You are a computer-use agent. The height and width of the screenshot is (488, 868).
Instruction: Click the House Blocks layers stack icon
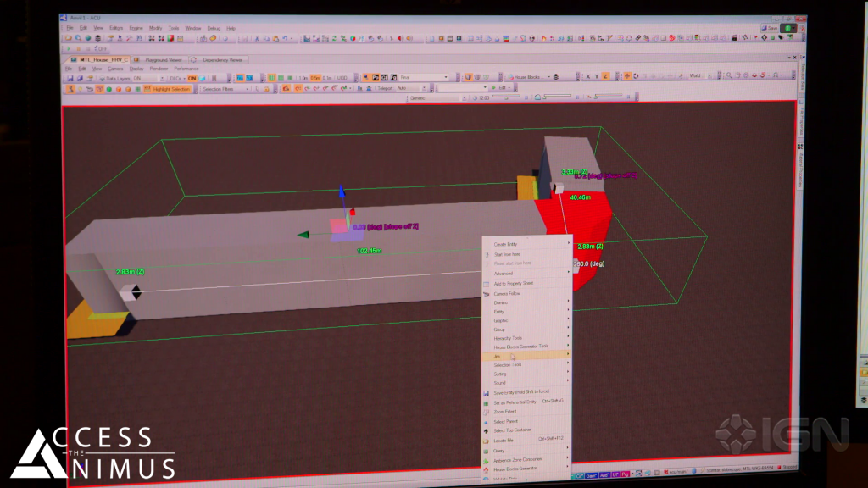click(556, 77)
